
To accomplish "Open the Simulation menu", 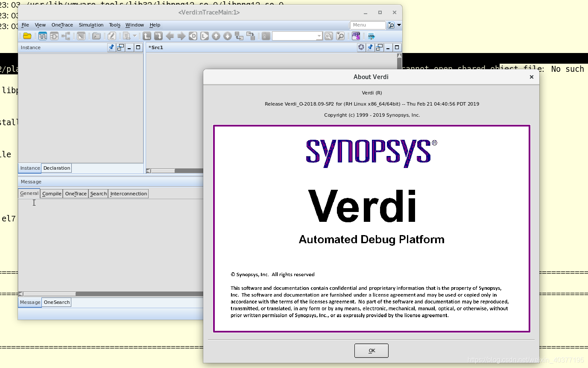I will 91,25.
